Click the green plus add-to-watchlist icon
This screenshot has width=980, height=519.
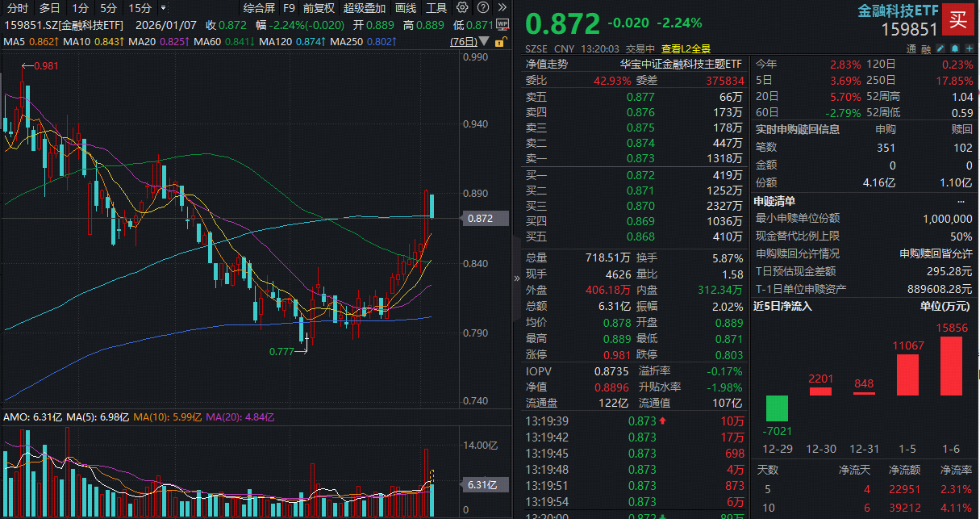[969, 48]
